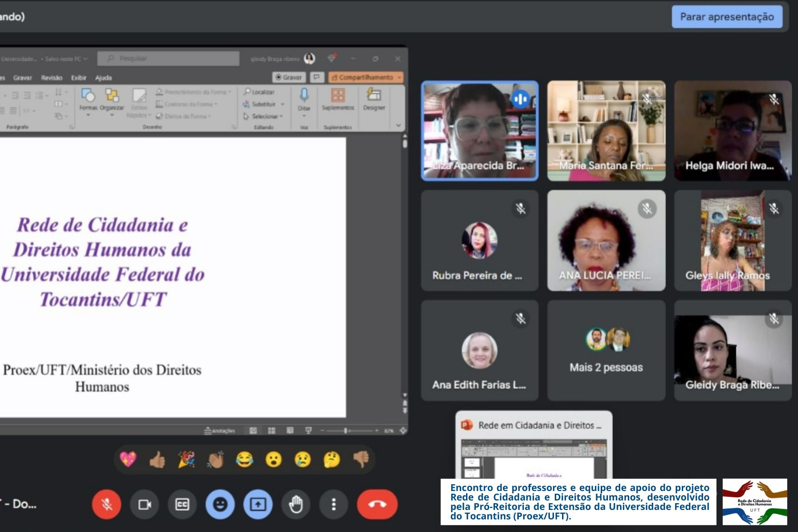Screen dimensions: 798x532
Task: Open Paragraph dialog launcher in Parágrafo group
Action: (x=71, y=127)
